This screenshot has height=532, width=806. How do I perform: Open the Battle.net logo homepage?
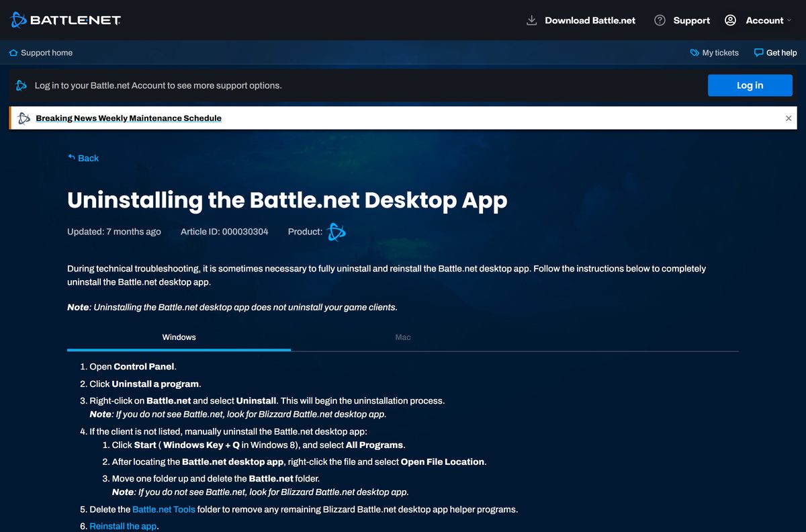click(x=65, y=20)
